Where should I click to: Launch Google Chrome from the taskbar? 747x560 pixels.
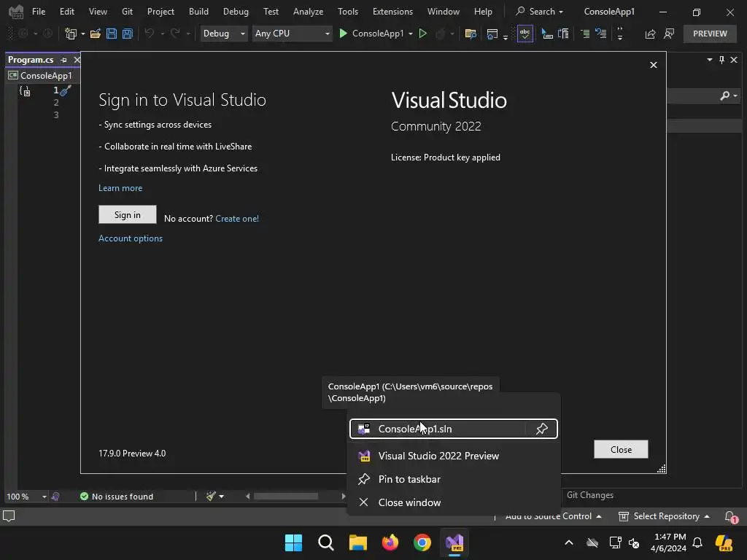pyautogui.click(x=422, y=542)
